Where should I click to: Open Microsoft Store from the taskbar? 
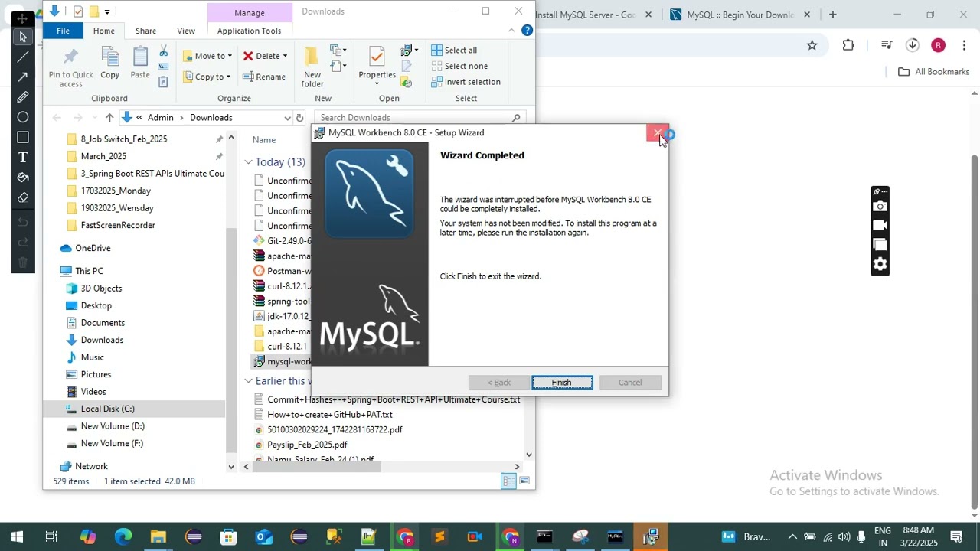pos(229,536)
